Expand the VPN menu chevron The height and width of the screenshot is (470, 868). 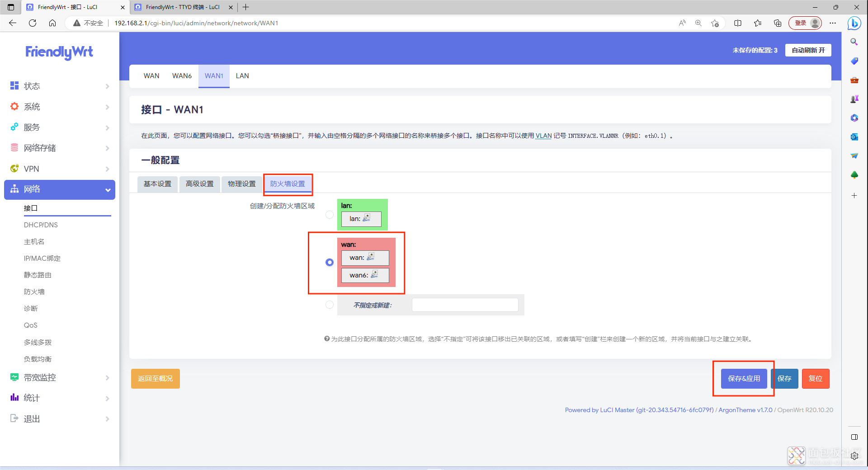(107, 169)
